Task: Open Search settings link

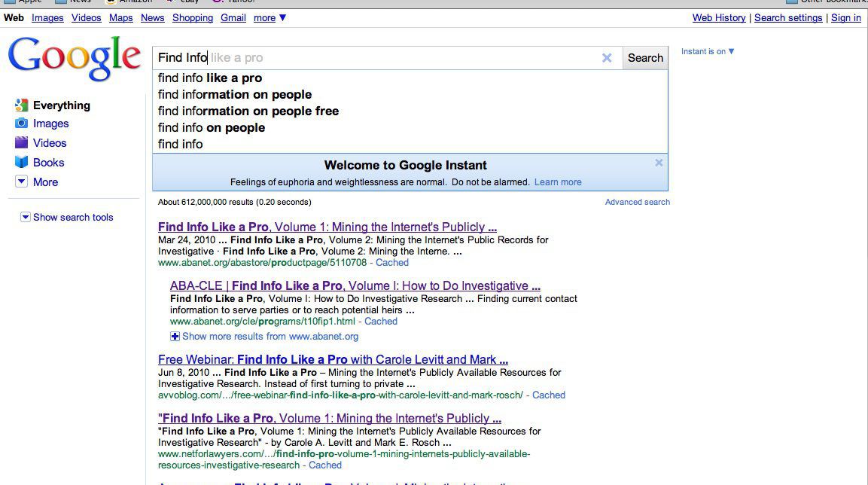Action: [x=788, y=18]
